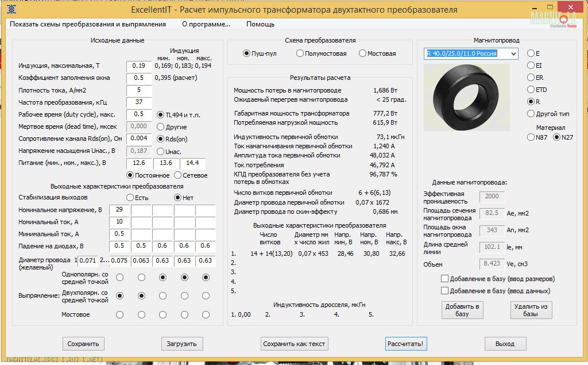Enable output stabilization Есть option
The width and height of the screenshot is (588, 365).
(x=130, y=198)
